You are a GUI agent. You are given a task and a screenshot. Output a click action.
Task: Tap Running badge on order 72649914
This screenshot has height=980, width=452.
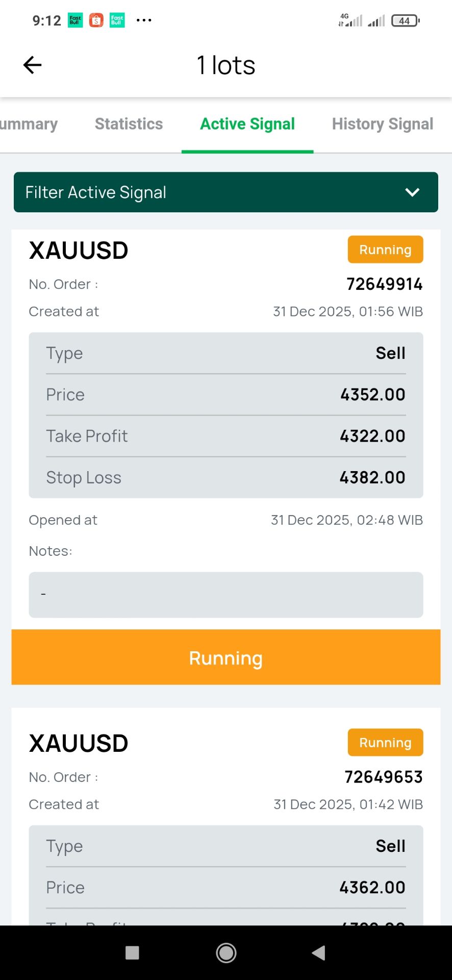(x=385, y=250)
